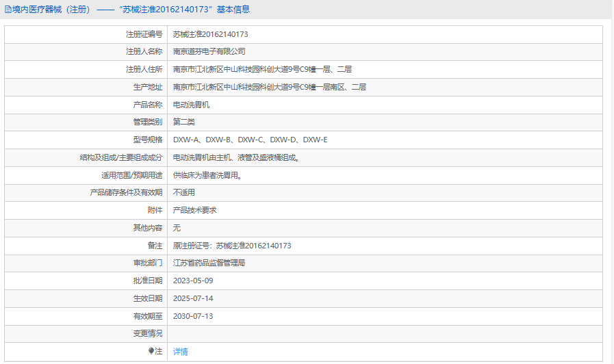Select expiry date 2030-07-13

click(193, 316)
